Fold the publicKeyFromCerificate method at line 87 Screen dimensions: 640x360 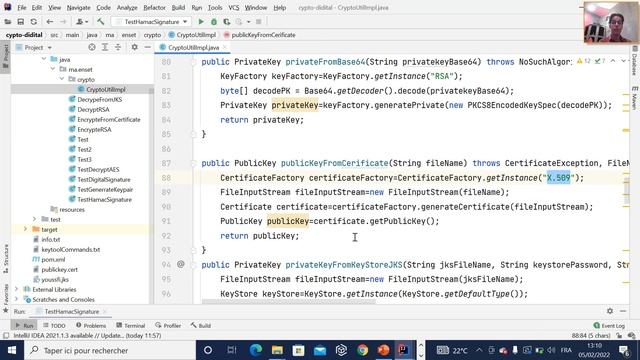point(193,163)
